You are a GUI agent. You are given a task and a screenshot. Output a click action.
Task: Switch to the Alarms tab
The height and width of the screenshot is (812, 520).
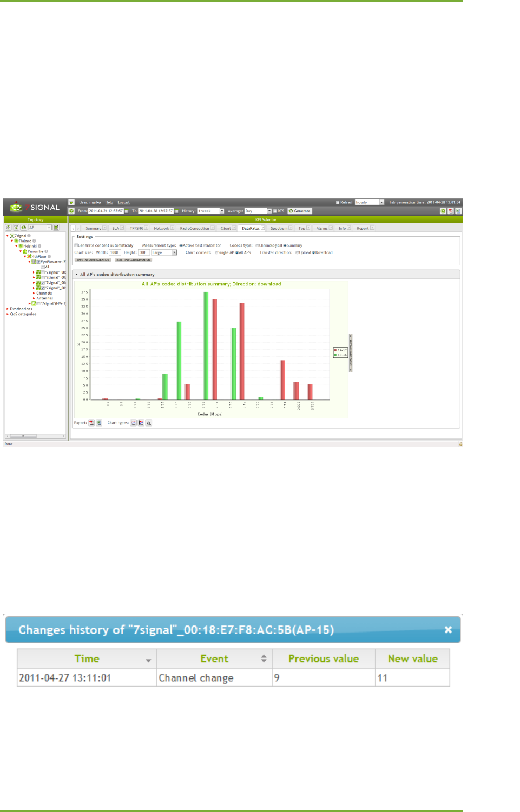pyautogui.click(x=322, y=228)
